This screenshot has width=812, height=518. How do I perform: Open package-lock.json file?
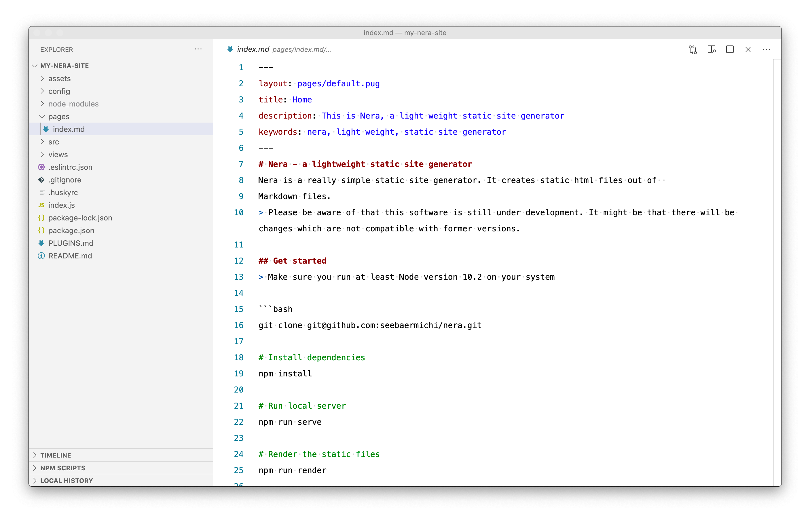click(x=121, y=218)
